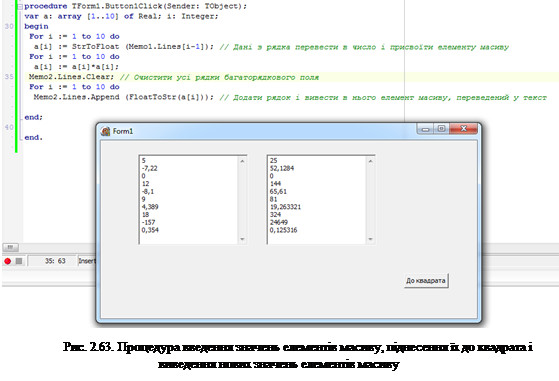Click the "StrToFloat" call in the code
559x381 pixels.
point(96,46)
